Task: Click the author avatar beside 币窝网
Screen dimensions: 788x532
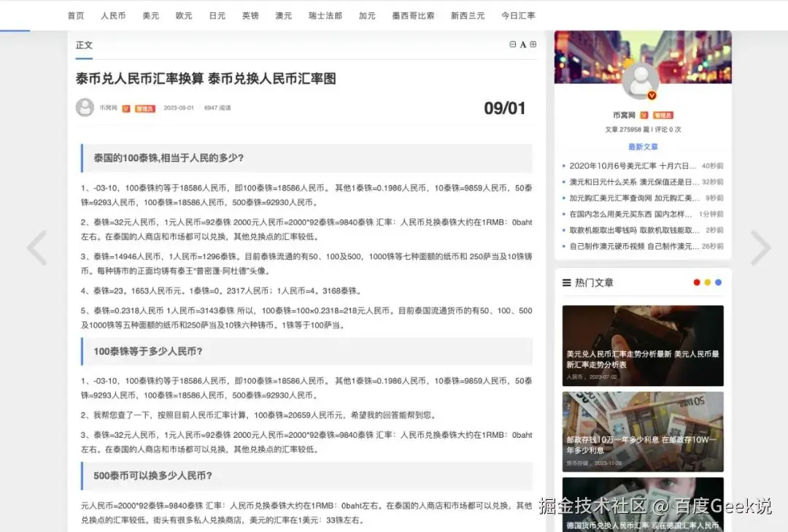Action: 85,107
